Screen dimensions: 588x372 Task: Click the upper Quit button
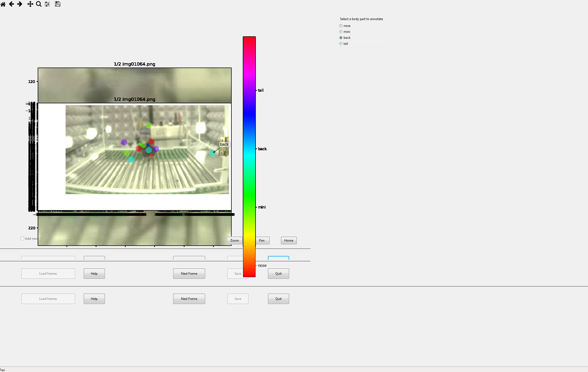tap(279, 274)
